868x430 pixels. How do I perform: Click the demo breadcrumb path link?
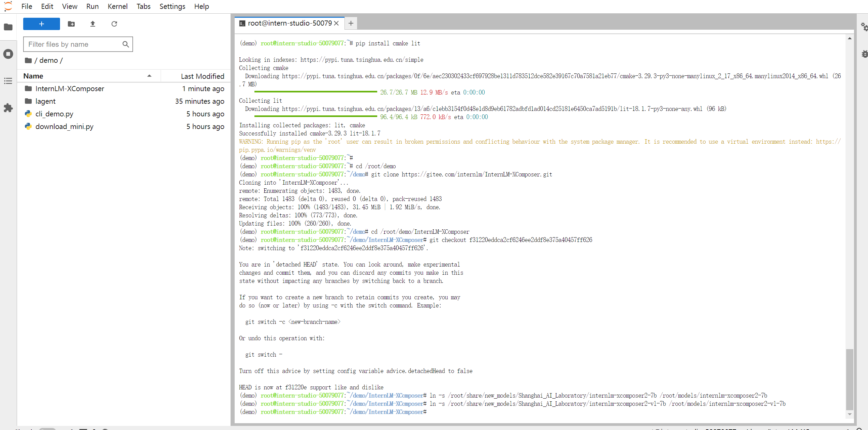point(48,60)
